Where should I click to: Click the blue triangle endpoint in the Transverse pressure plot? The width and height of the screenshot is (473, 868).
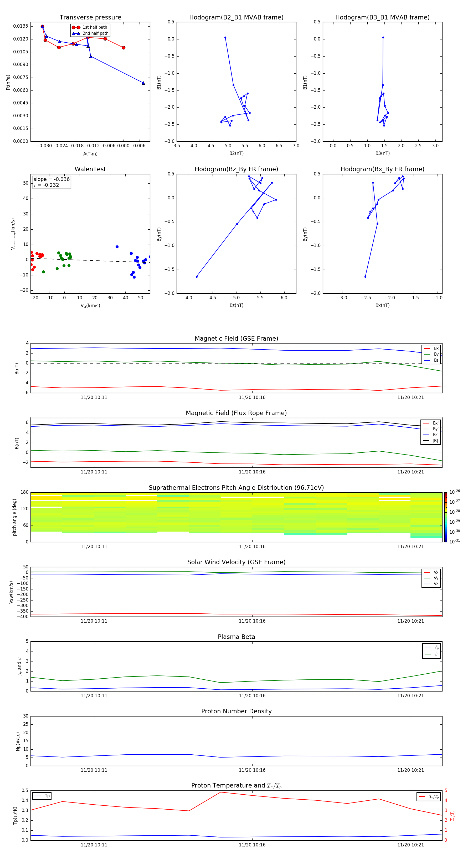coord(143,83)
